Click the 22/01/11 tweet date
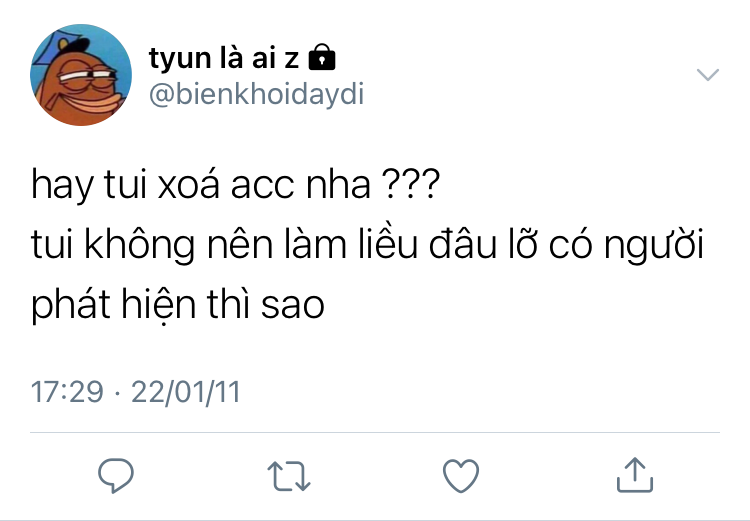This screenshot has height=521, width=750. tap(186, 392)
